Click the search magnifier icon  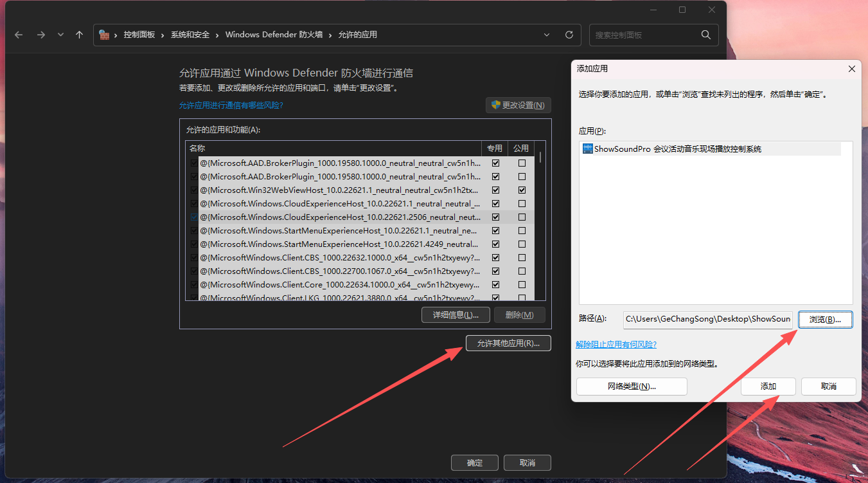coord(705,35)
